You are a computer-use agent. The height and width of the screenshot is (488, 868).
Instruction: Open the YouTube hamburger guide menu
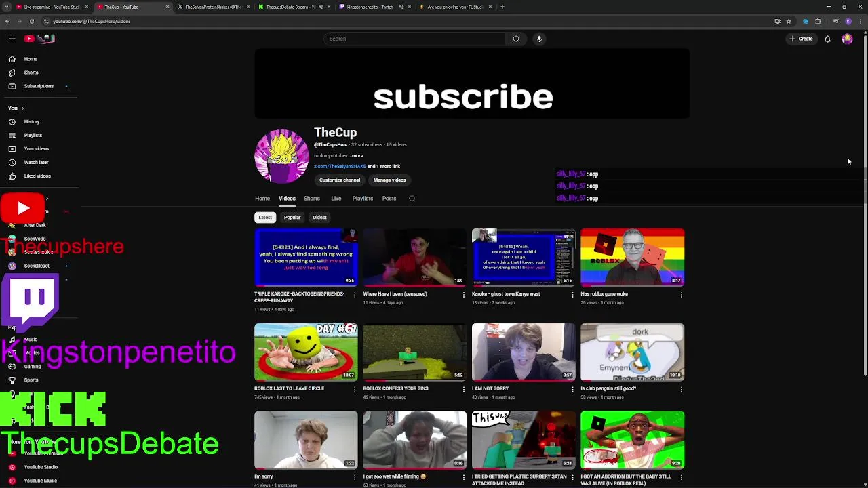click(x=12, y=39)
